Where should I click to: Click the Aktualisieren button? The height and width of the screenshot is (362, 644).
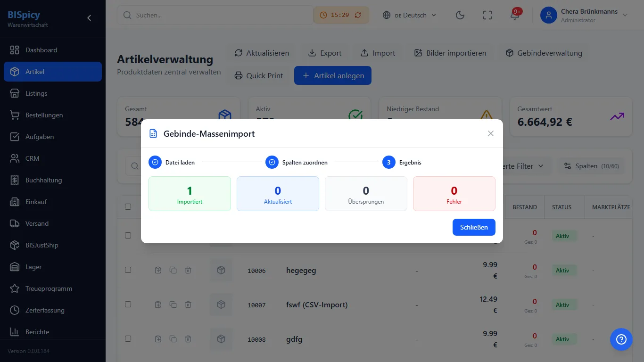(x=262, y=53)
